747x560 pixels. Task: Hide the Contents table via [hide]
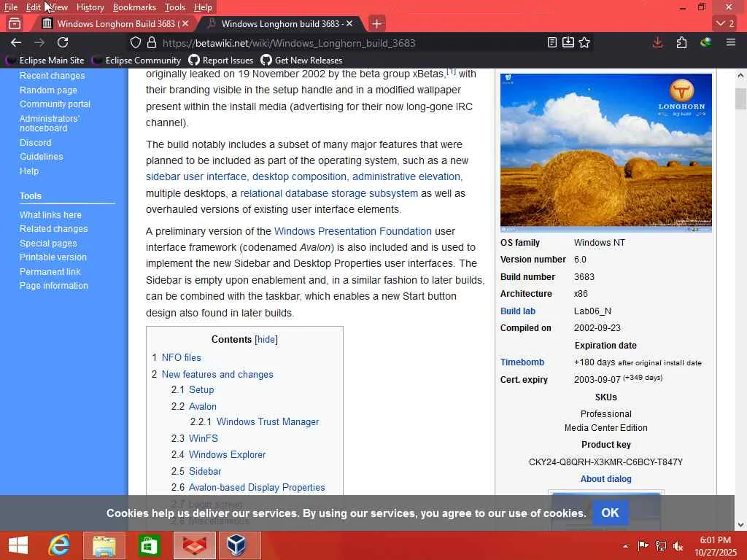click(x=266, y=339)
